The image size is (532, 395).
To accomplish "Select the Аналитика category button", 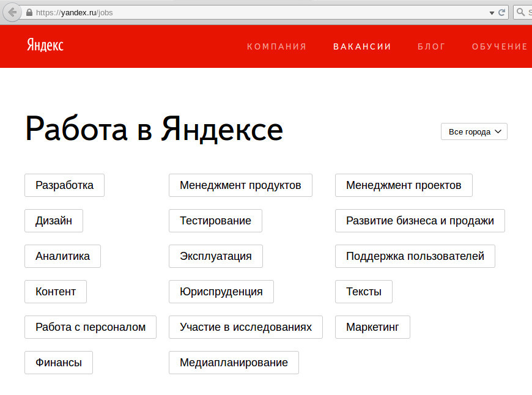I will (x=63, y=256).
